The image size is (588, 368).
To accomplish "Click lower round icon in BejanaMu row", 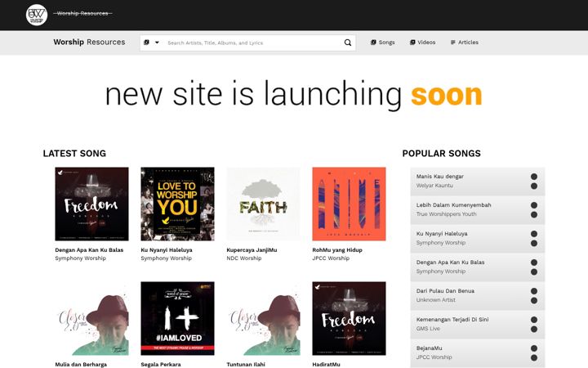I will coord(534,358).
